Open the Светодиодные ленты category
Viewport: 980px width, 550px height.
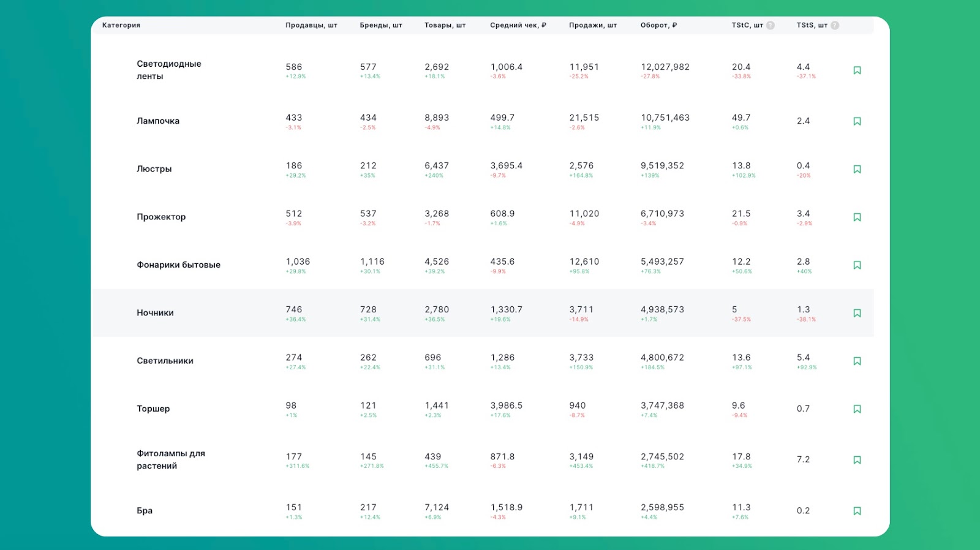point(169,70)
